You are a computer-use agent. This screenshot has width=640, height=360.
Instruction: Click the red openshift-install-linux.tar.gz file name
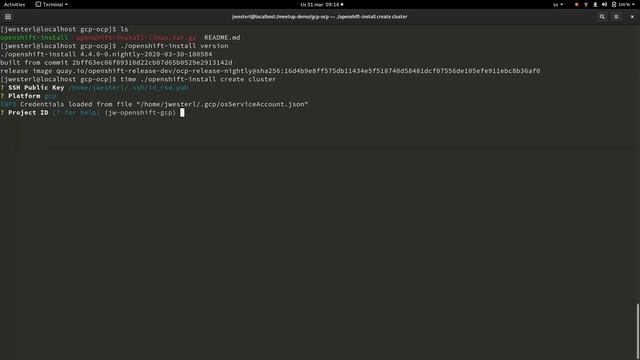[136, 38]
